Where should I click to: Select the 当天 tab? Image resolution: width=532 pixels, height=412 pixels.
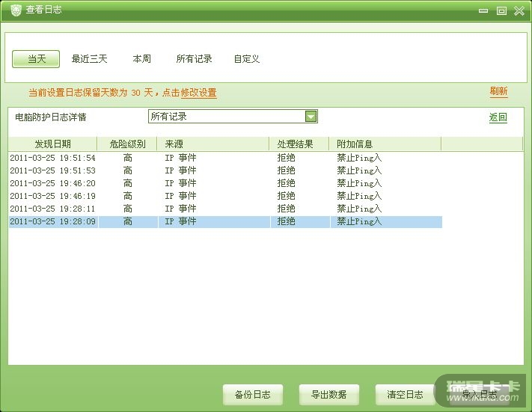[x=36, y=58]
